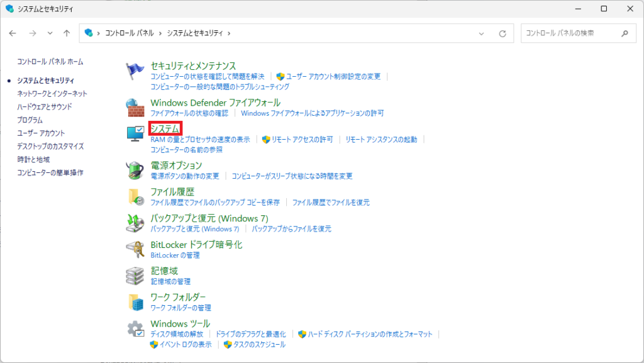Click リモート アシスタンスの起動 link
Screen dimensions: 644x363
click(381, 140)
